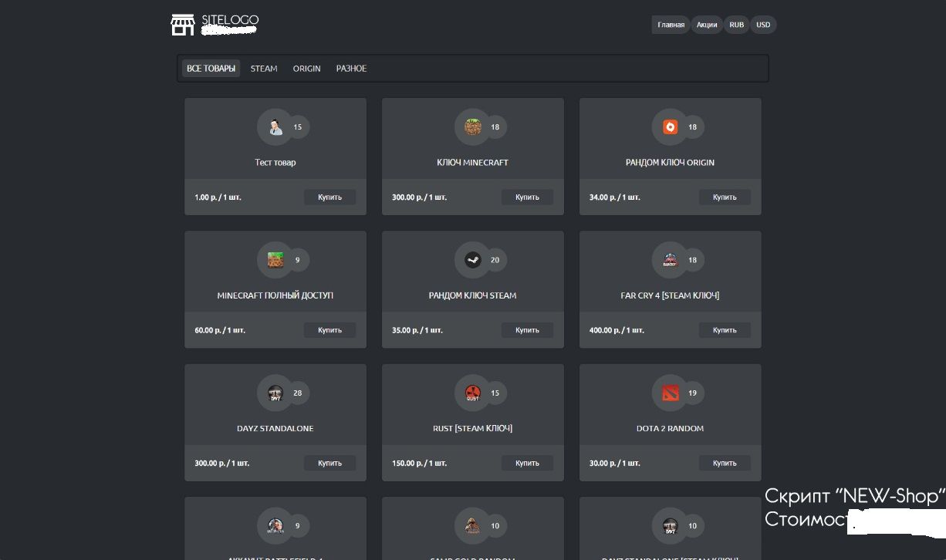The width and height of the screenshot is (946, 560).
Task: Click the Minecraft full access icon
Action: click(275, 260)
